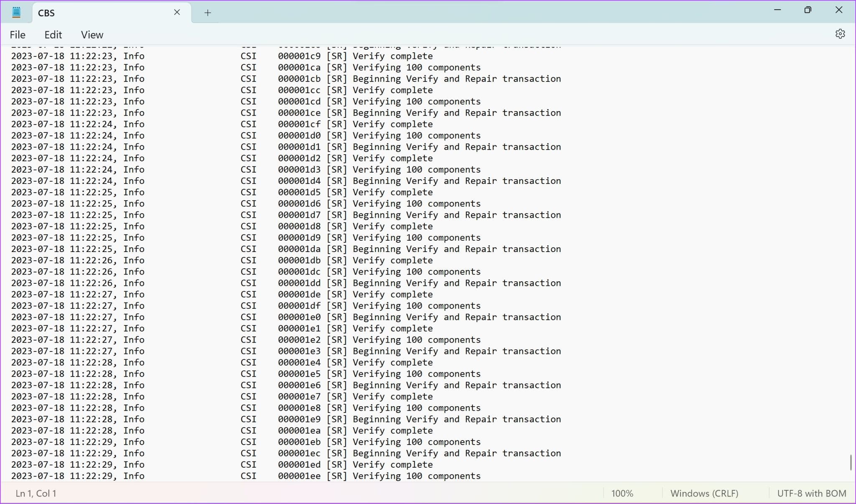856x504 pixels.
Task: Click log line with ID 000001ee
Action: click(x=246, y=476)
